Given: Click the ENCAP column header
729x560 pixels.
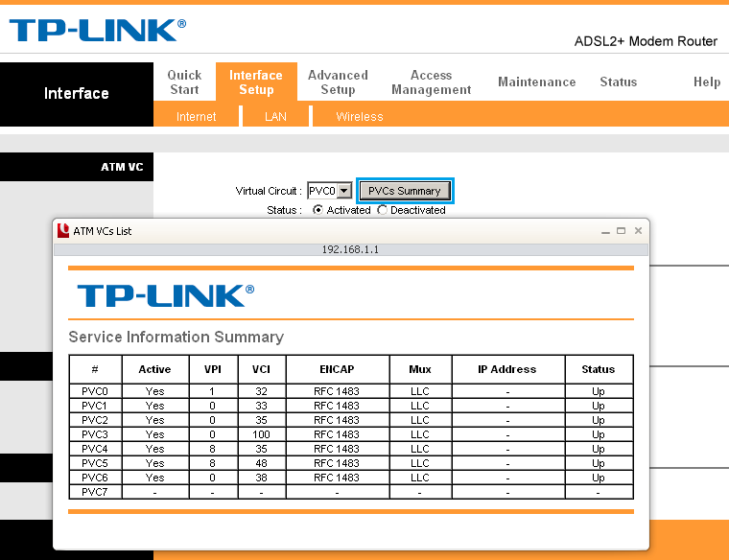Looking at the screenshot, I should tap(337, 369).
